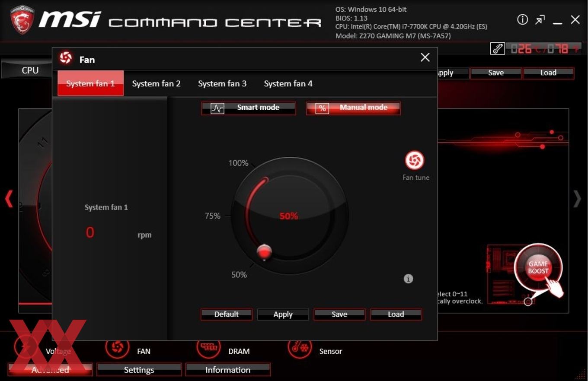
Task: Enable Manual mode
Action: 353,108
